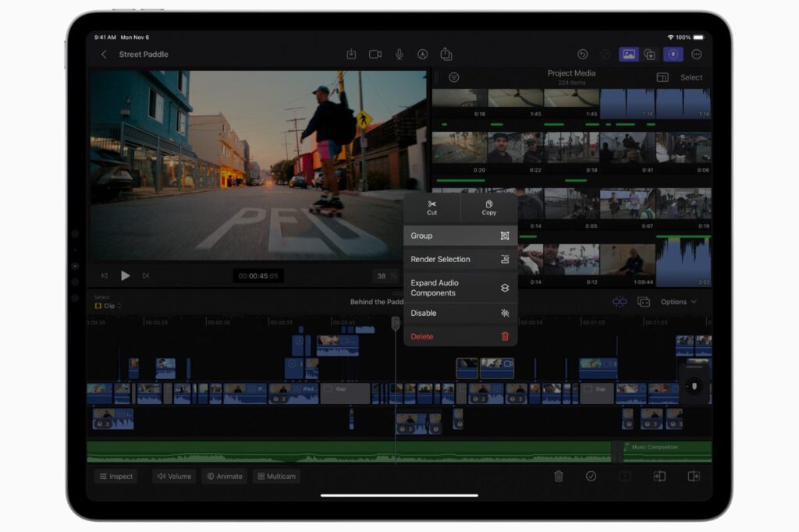Open the 38% viewer zoom dropdown
This screenshot has height=532, width=799.
(385, 276)
